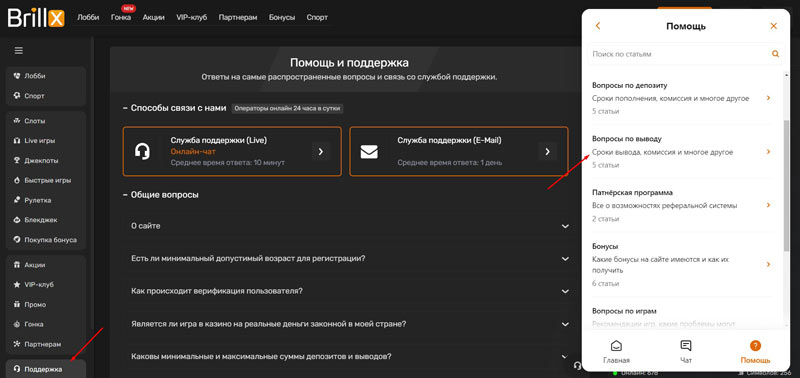Go back using the help panel arrow
This screenshot has height=378, width=800.
point(598,26)
